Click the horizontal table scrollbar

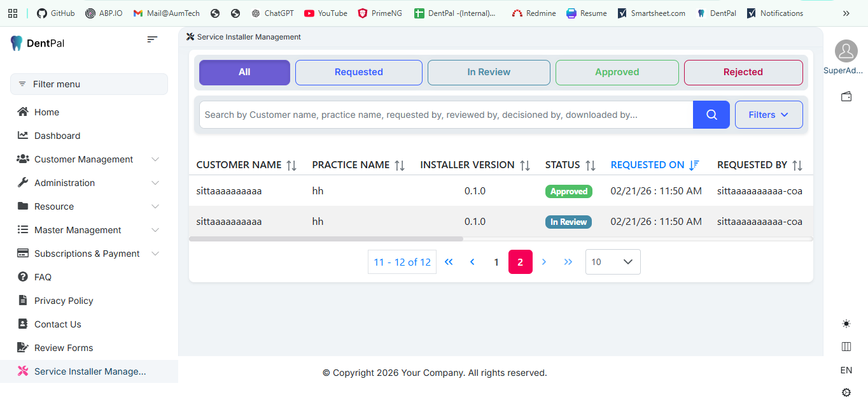[x=326, y=239]
